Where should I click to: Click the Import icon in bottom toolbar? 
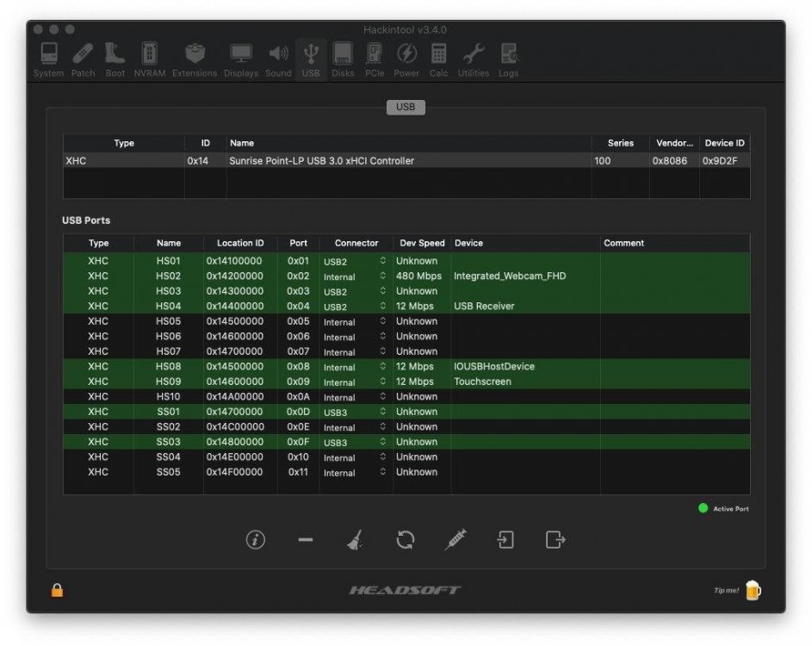tap(505, 540)
